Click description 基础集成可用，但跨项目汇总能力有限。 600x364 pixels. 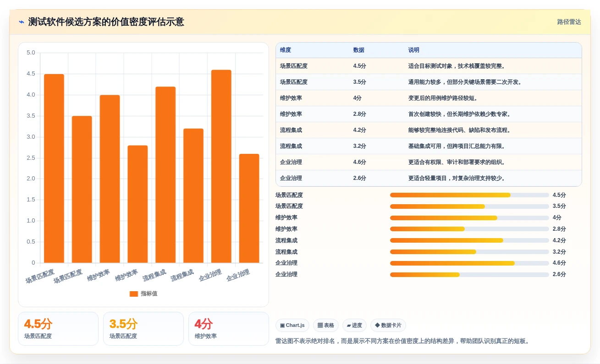coord(458,146)
